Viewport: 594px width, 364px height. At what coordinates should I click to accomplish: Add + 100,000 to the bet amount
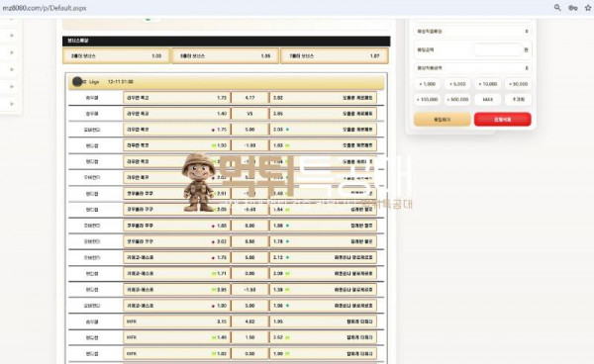click(x=427, y=100)
